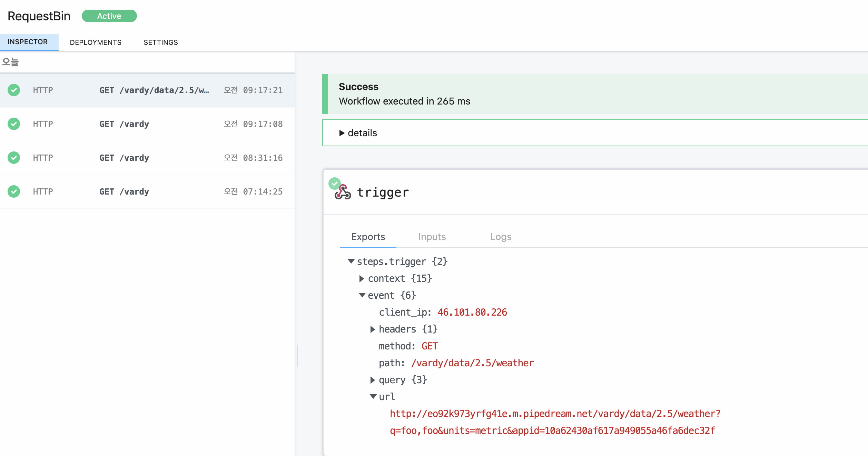868x456 pixels.
Task: Expand the query {3} node
Action: (373, 380)
